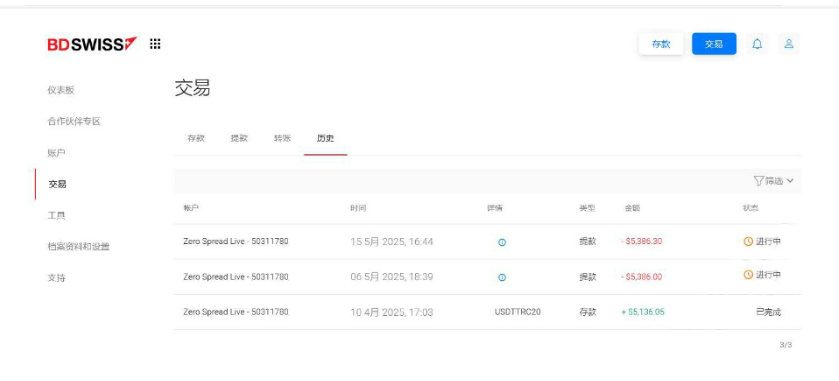The image size is (839, 381).
Task: Open the user profile icon
Action: coord(789,44)
